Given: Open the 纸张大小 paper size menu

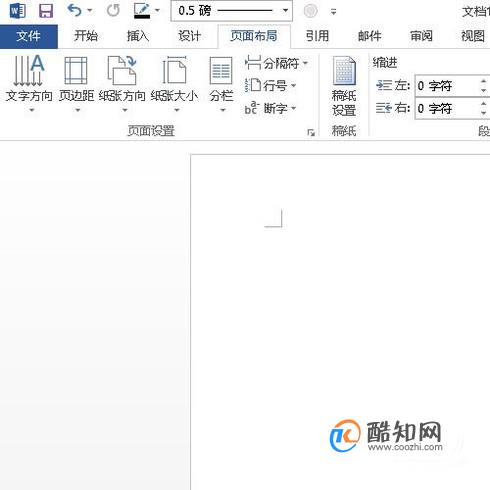Looking at the screenshot, I should (175, 84).
